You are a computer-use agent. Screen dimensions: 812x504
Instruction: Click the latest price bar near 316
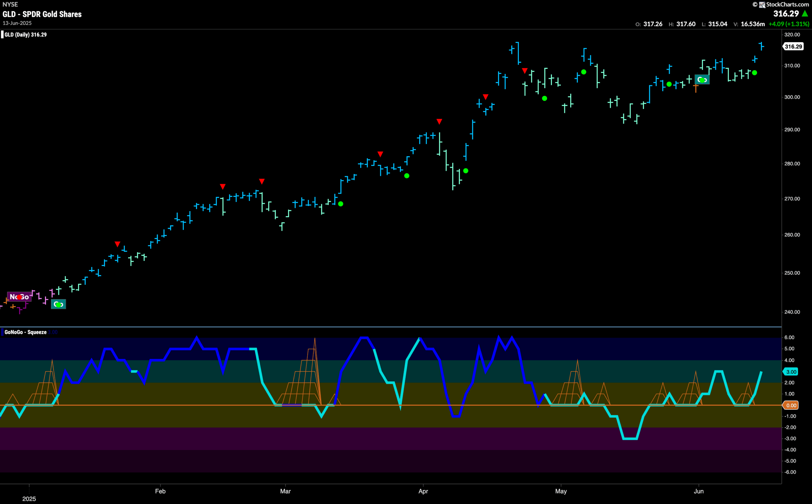pos(761,46)
